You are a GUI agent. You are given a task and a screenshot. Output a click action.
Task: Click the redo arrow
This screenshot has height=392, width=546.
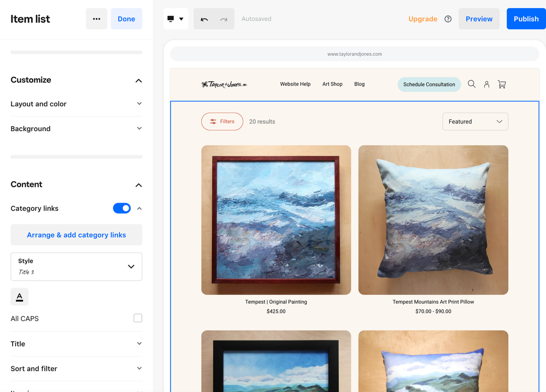point(224,19)
